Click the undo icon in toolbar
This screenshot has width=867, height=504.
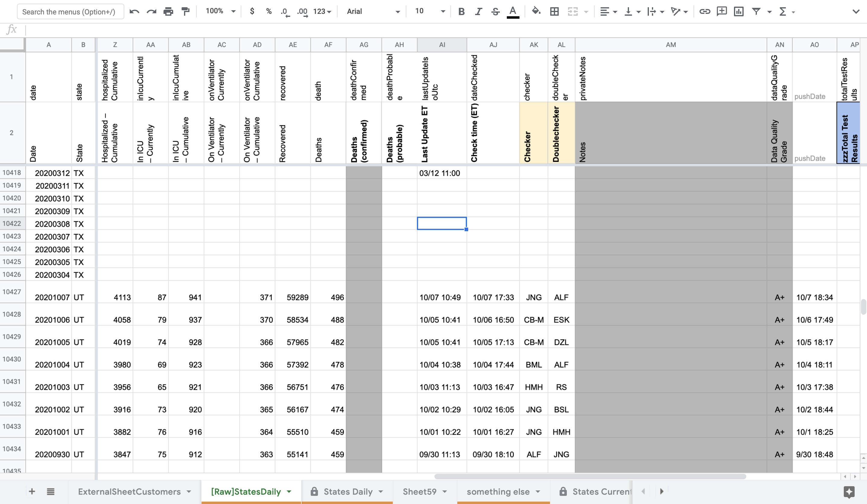pos(135,11)
